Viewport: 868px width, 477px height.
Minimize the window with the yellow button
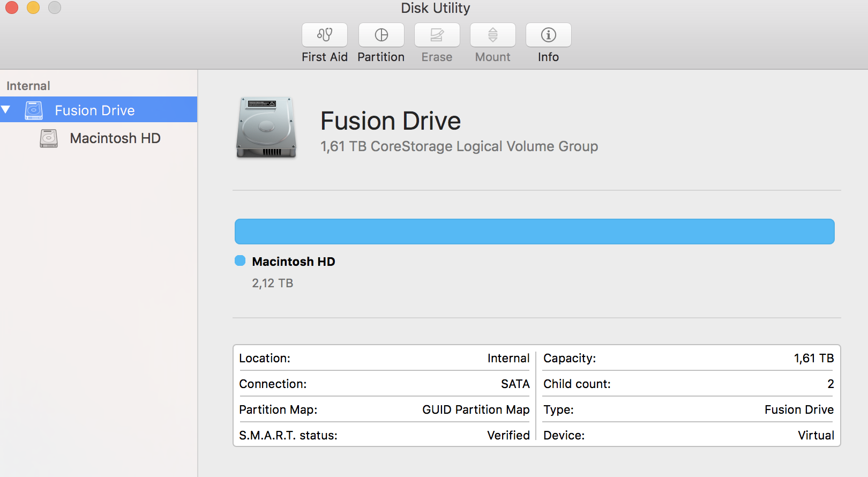tap(33, 8)
